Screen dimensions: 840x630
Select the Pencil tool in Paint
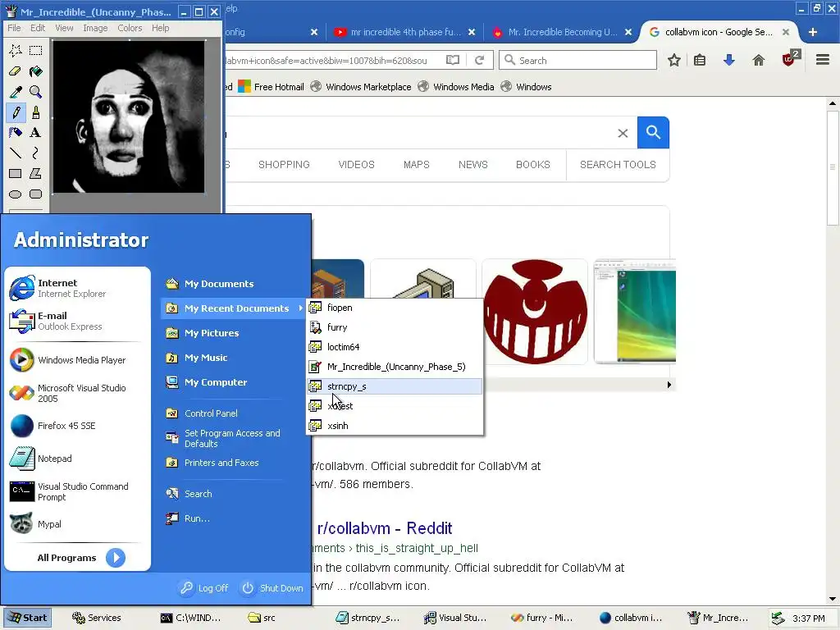click(x=16, y=112)
